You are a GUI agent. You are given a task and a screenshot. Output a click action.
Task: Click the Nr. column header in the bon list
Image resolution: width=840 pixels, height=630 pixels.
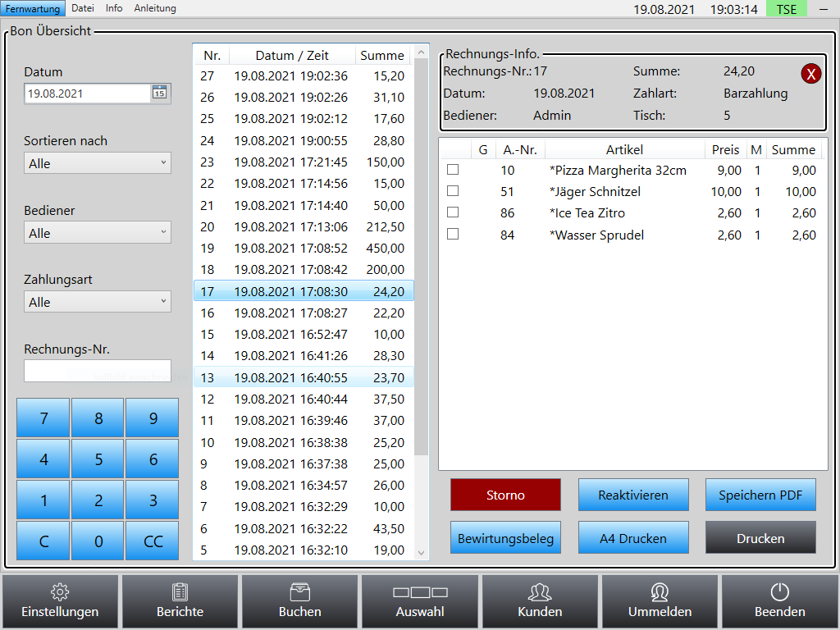212,55
